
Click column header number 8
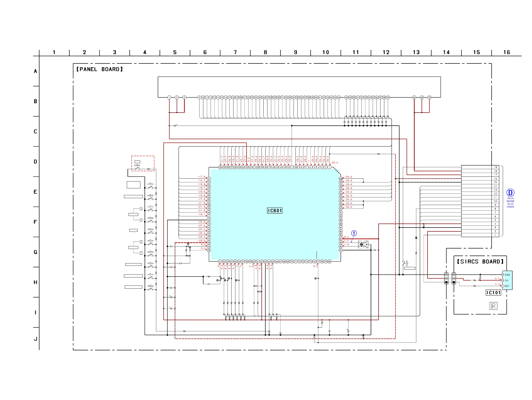[x=265, y=52]
